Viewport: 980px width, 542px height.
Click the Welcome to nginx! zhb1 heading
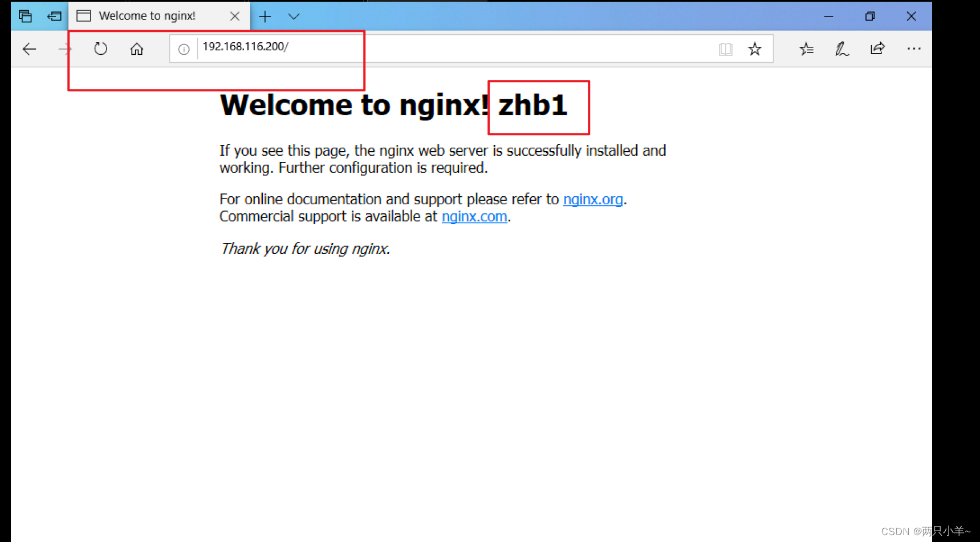393,106
